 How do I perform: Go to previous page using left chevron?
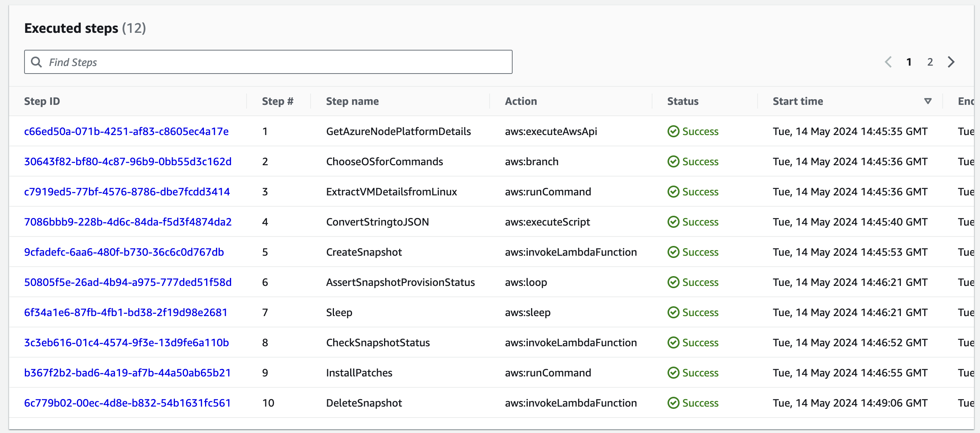tap(888, 62)
